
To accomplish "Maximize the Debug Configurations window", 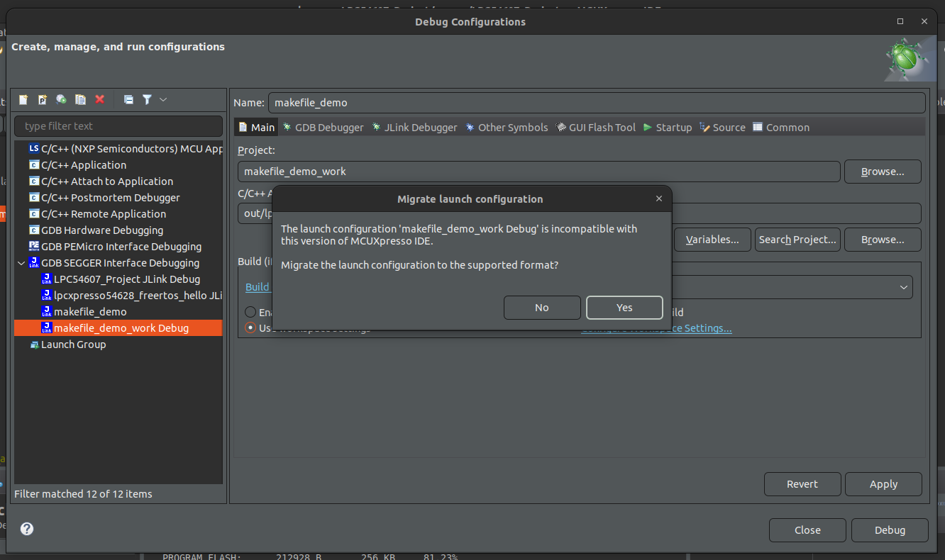I will coord(900,22).
